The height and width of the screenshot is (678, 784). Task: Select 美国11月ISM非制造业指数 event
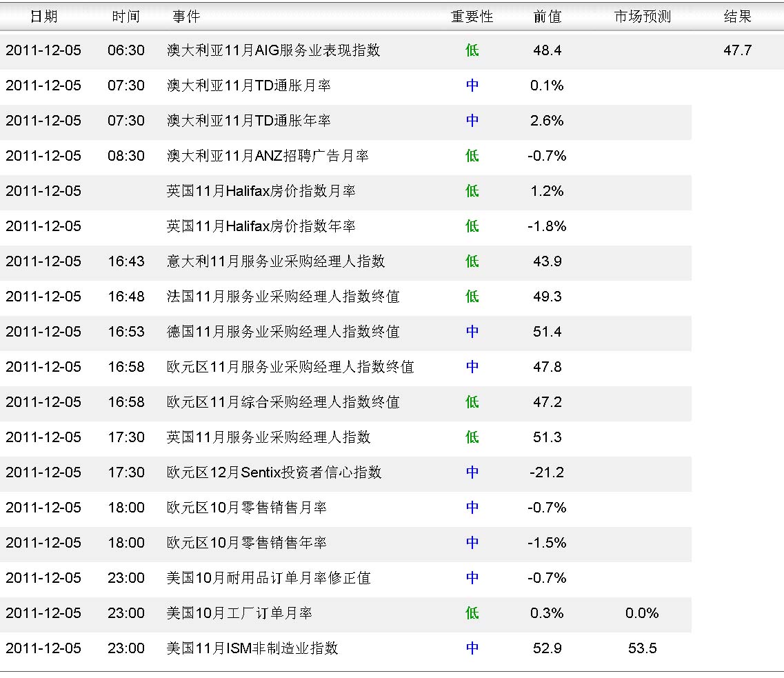tap(252, 648)
